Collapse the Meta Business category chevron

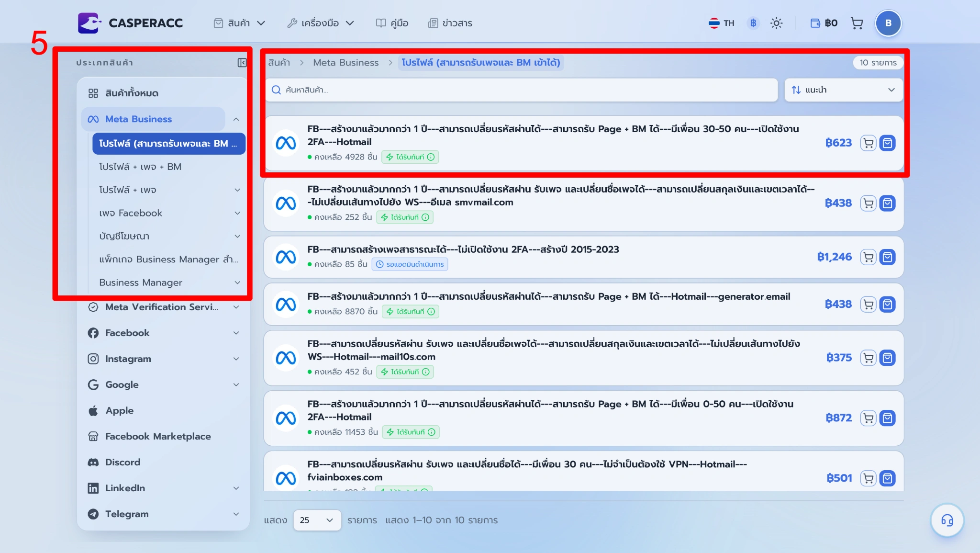(236, 119)
